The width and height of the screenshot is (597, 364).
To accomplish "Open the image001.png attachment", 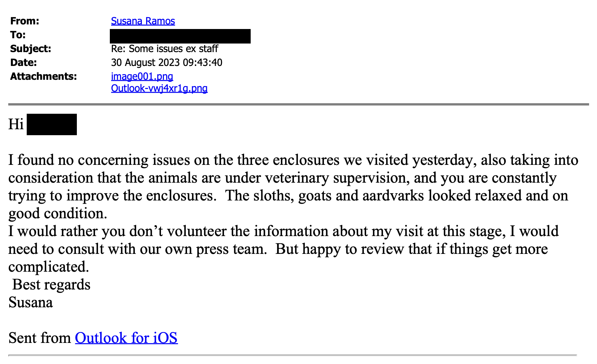I will click(142, 76).
